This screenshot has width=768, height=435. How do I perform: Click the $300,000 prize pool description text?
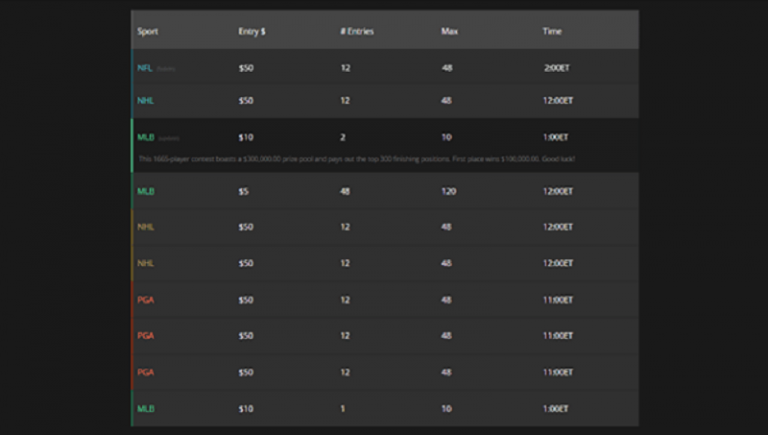(x=357, y=159)
